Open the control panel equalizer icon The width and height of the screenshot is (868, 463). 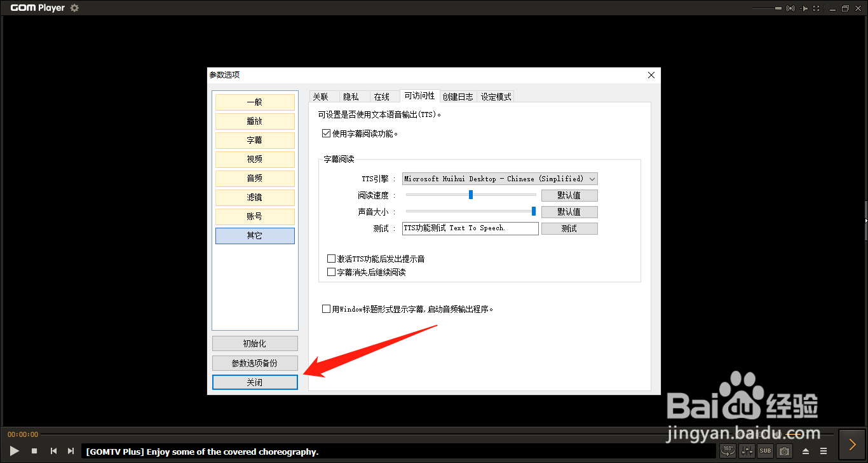pos(747,451)
